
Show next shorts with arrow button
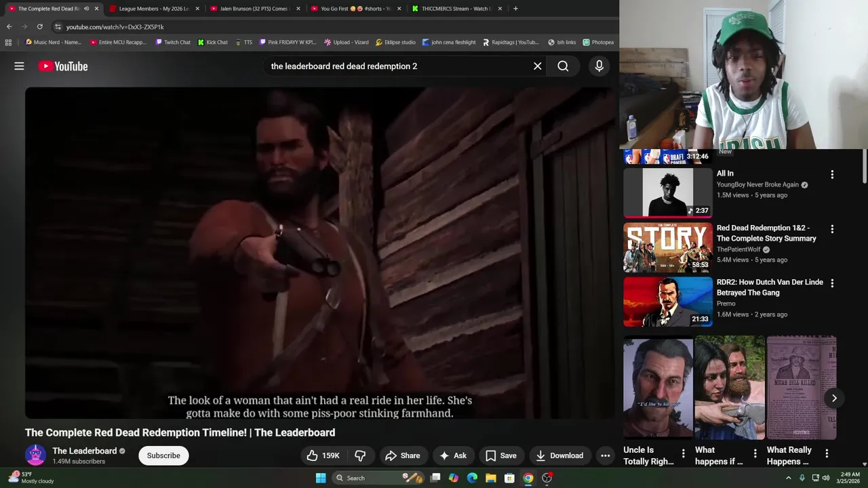(x=834, y=398)
